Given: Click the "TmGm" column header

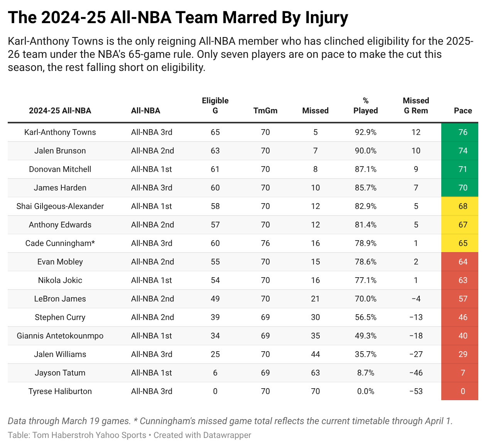Looking at the screenshot, I should [265, 111].
